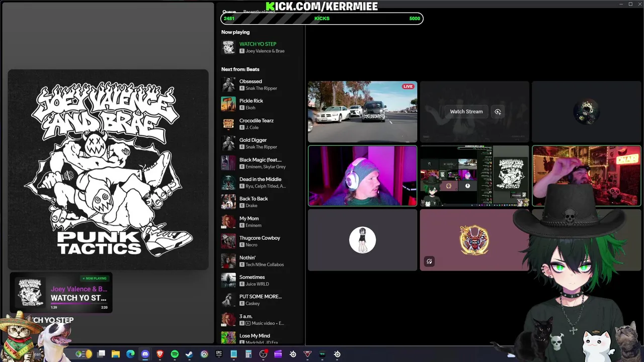Screen dimensions: 644x362
Task: Open Calculator from the taskbar
Action: (x=249, y=354)
